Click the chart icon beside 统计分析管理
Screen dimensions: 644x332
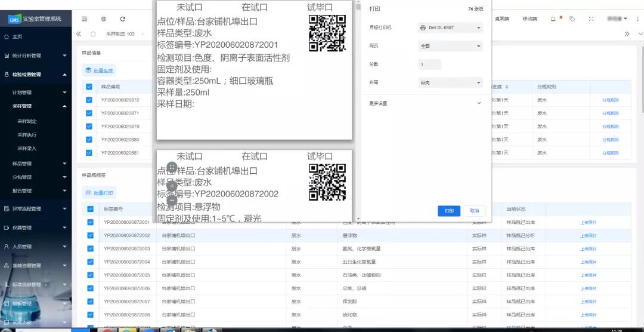pyautogui.click(x=7, y=56)
